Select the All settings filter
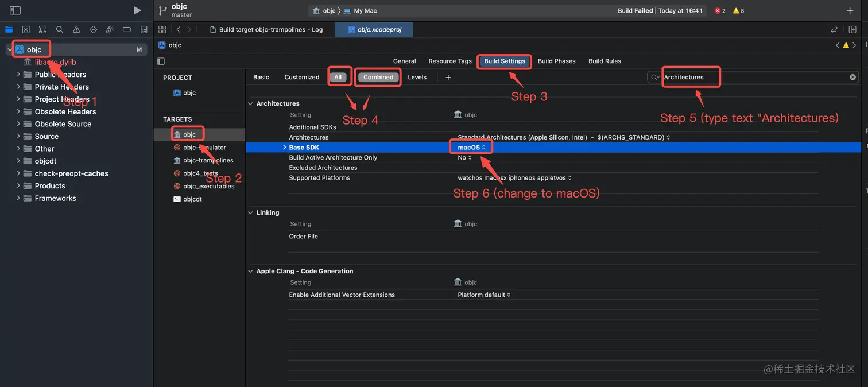Viewport: 868px width, 387px height. pyautogui.click(x=338, y=77)
